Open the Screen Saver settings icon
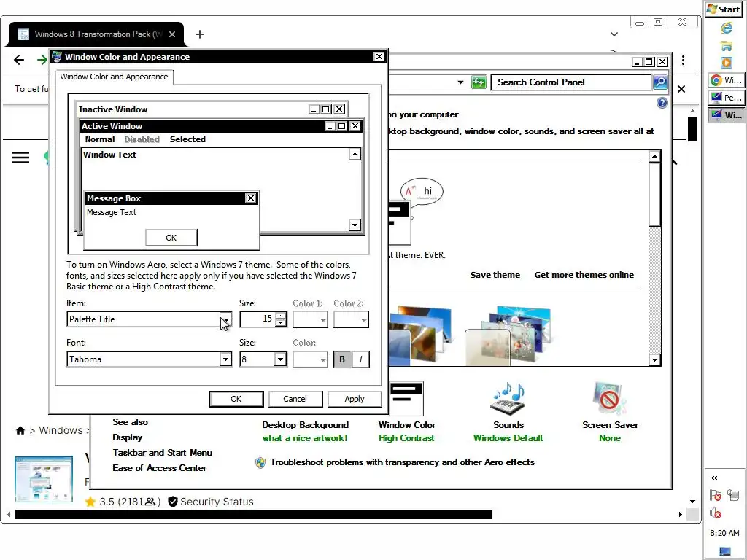The height and width of the screenshot is (560, 747). click(610, 399)
